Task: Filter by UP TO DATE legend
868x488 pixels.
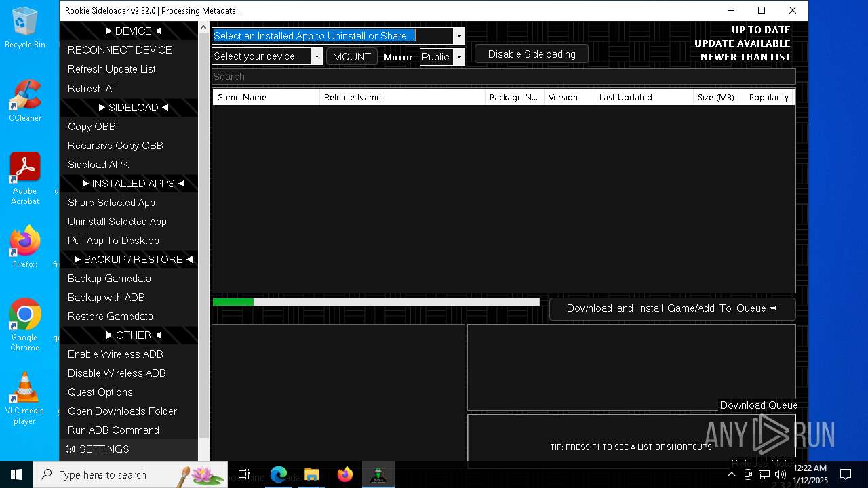Action: point(761,30)
